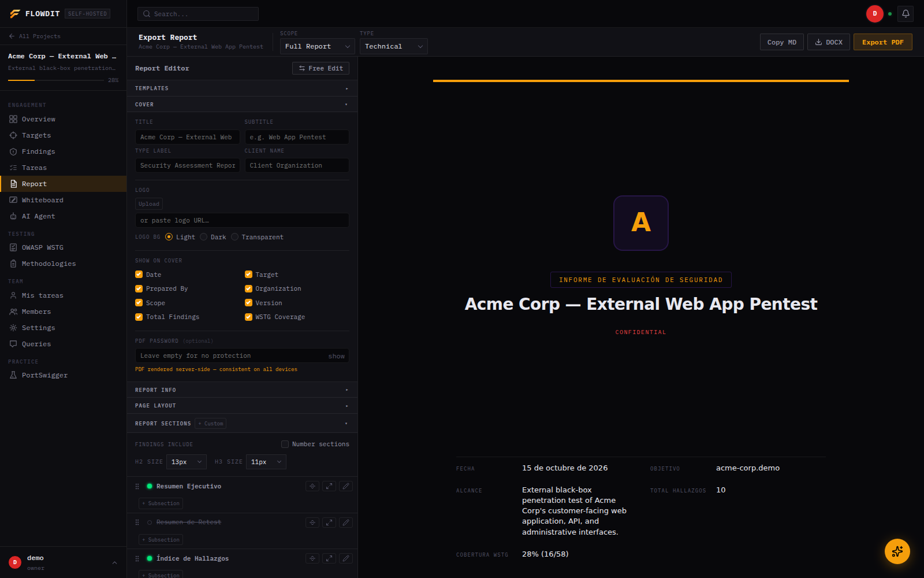Viewport: 924px width, 578px height.
Task: Open the floating AI sparkle assistant button
Action: point(897,551)
